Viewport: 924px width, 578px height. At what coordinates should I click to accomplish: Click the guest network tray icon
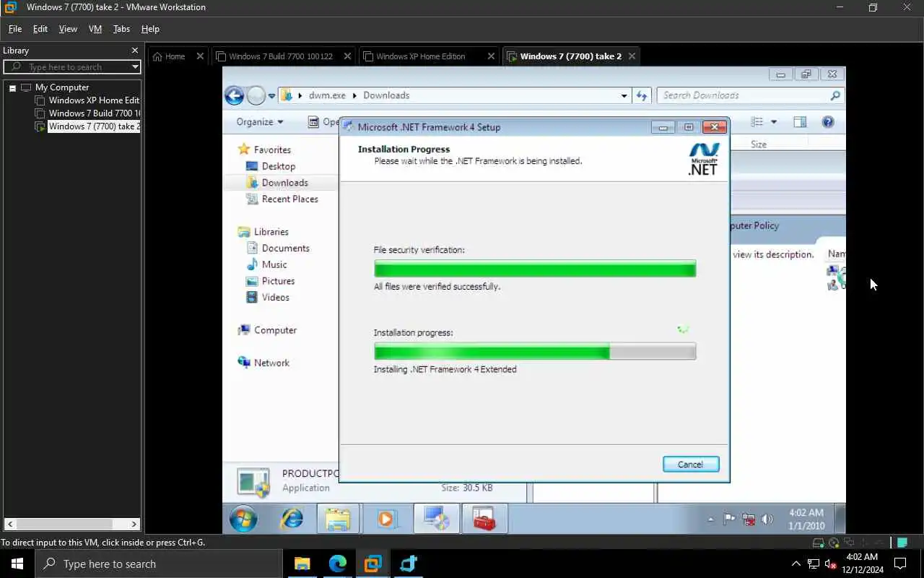pos(749,519)
